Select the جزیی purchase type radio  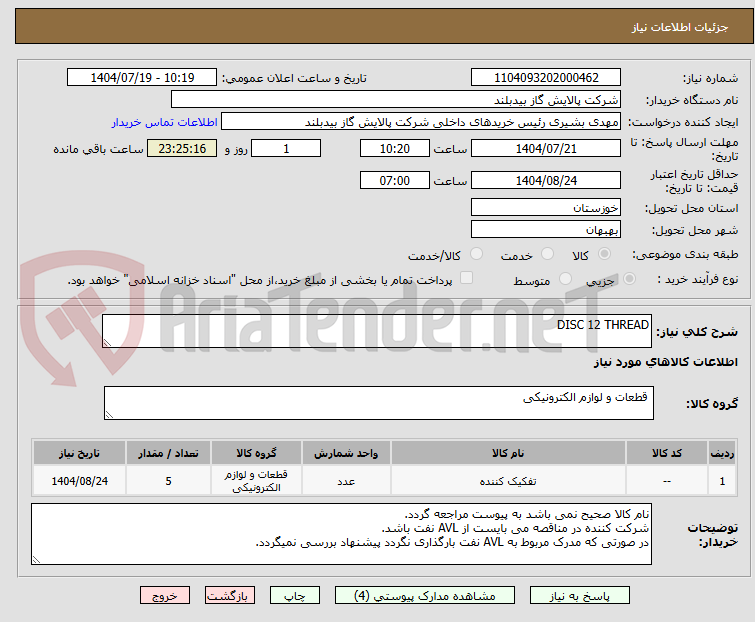coord(629,279)
